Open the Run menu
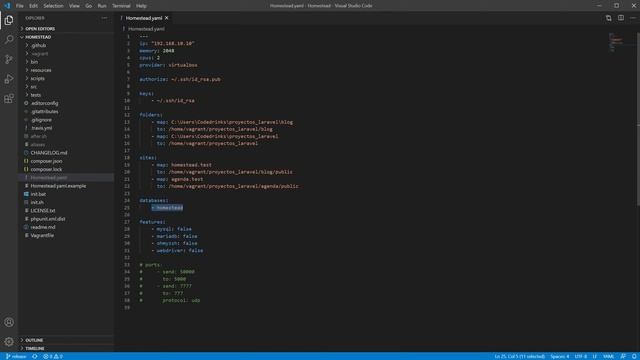Viewport: 640px width, 360px height. pos(102,6)
